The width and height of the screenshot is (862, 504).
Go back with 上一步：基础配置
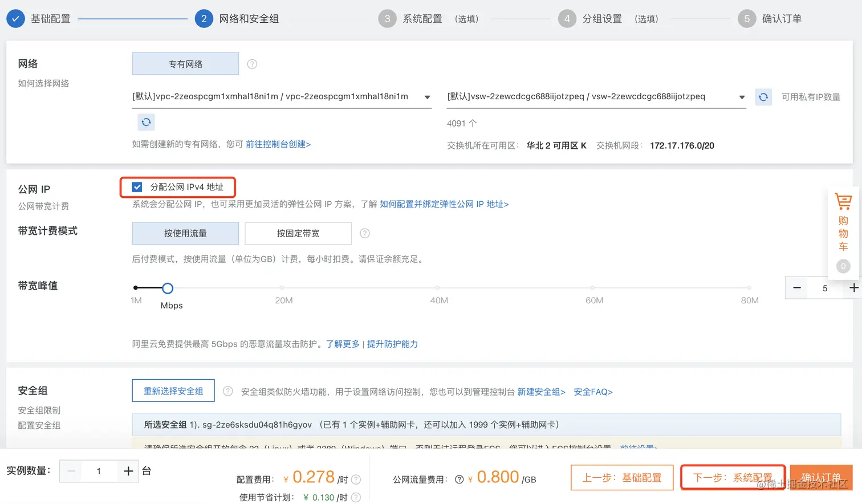click(622, 478)
